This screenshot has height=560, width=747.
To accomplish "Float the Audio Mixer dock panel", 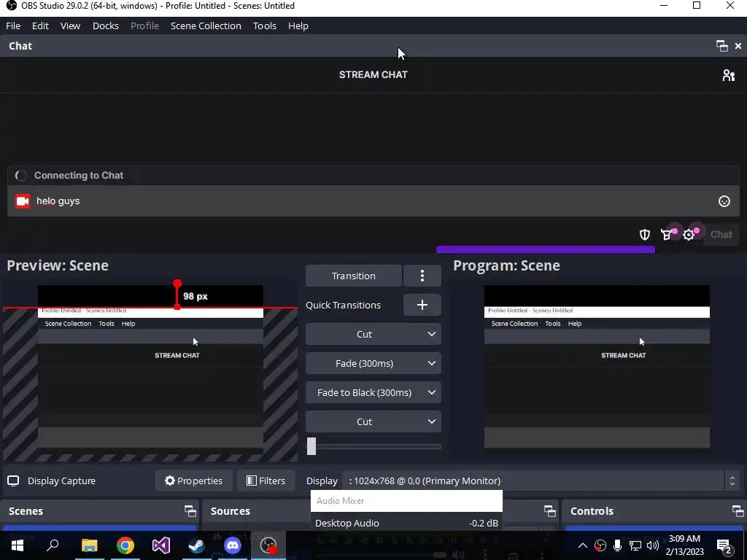I will (550, 511).
